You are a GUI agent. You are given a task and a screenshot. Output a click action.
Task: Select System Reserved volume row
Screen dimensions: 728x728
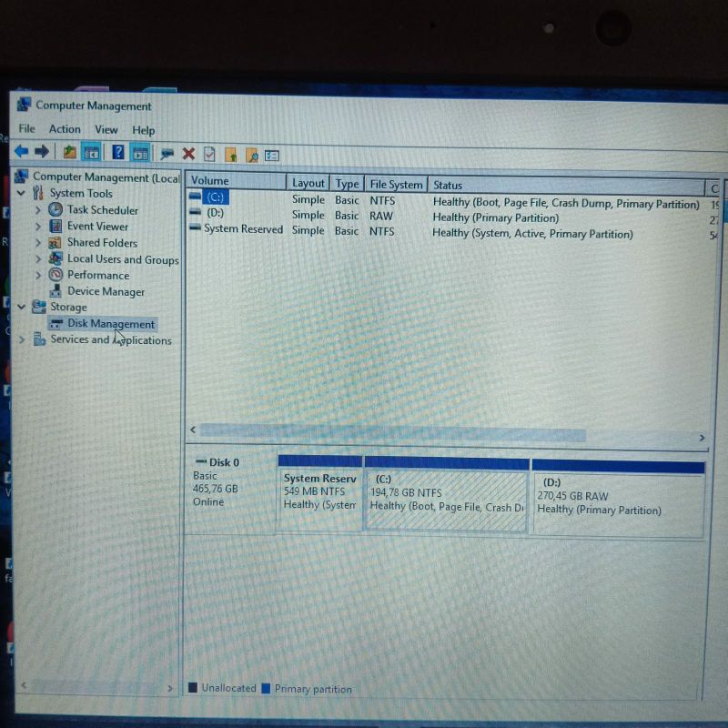(242, 229)
